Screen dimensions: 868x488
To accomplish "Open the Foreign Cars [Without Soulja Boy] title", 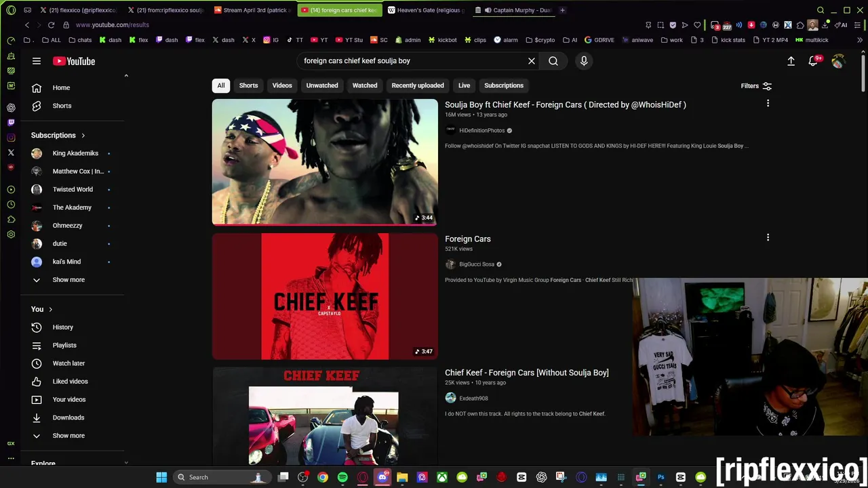I will (527, 373).
